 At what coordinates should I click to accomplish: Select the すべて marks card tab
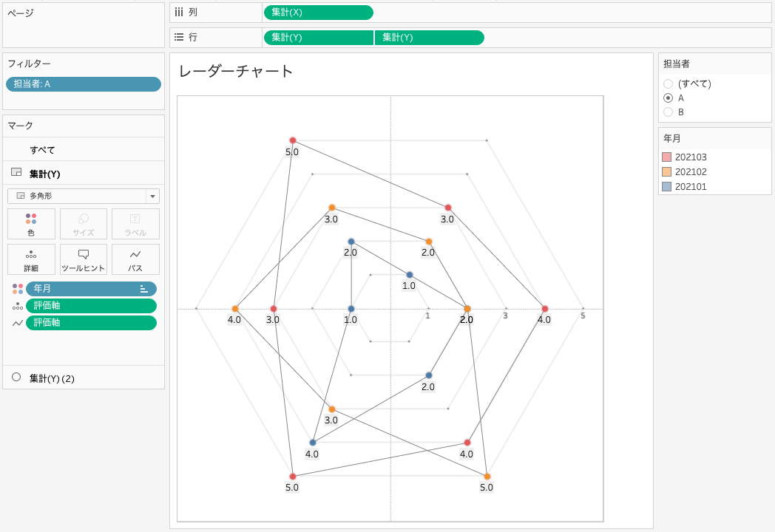tap(42, 150)
